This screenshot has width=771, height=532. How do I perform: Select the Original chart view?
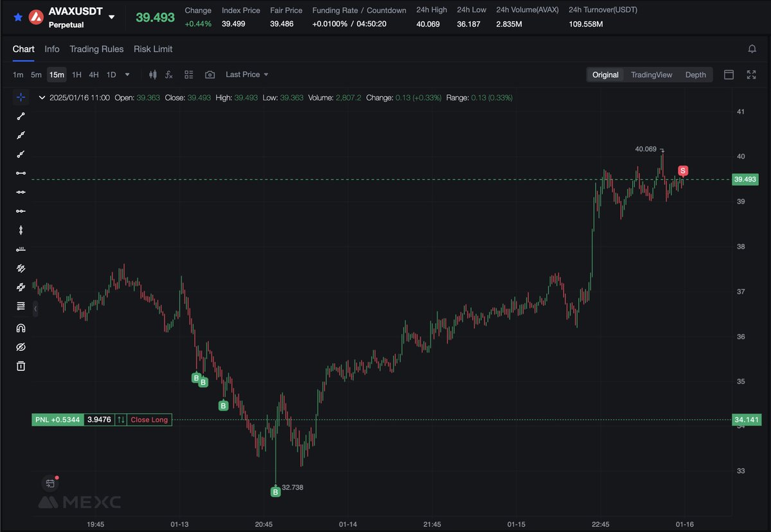[605, 75]
